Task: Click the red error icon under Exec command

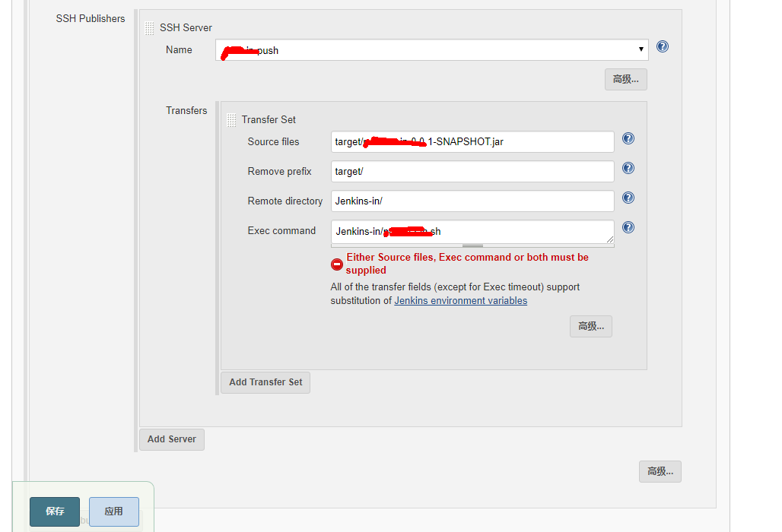Action: (337, 264)
